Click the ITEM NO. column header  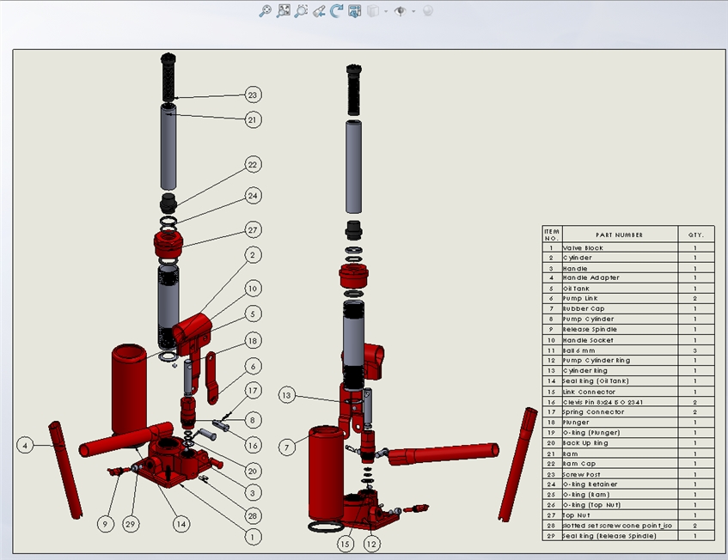pyautogui.click(x=552, y=234)
